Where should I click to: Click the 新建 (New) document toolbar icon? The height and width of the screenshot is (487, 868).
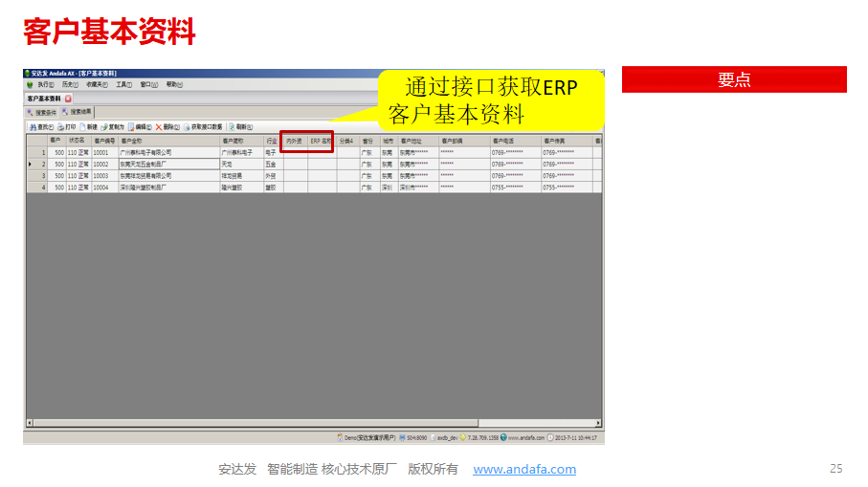click(x=83, y=126)
